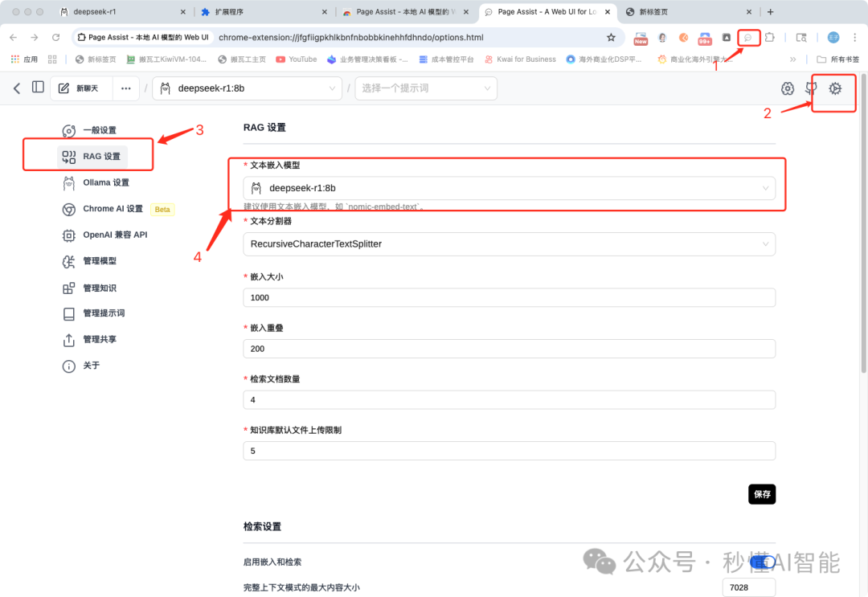Screen dimensions: 868x597
Task: Open the three-dots more options menu
Action: (126, 88)
